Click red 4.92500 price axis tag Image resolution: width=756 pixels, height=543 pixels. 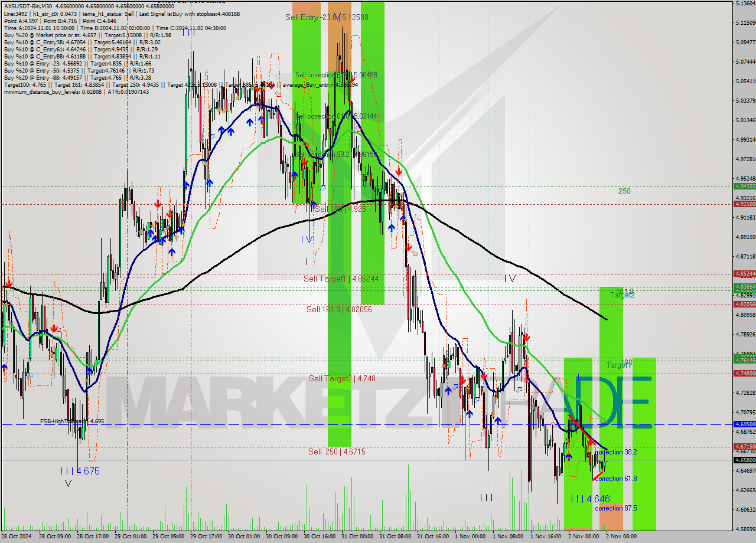point(745,204)
